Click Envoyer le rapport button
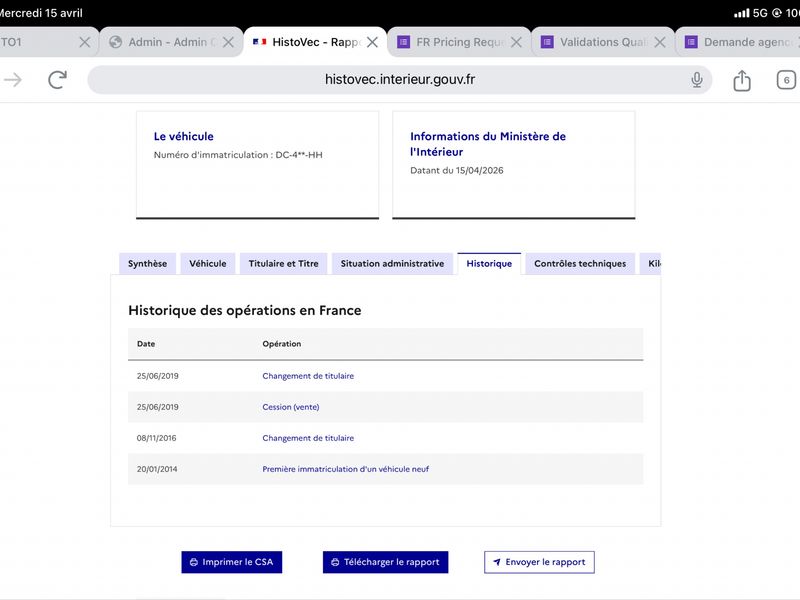 (x=539, y=562)
